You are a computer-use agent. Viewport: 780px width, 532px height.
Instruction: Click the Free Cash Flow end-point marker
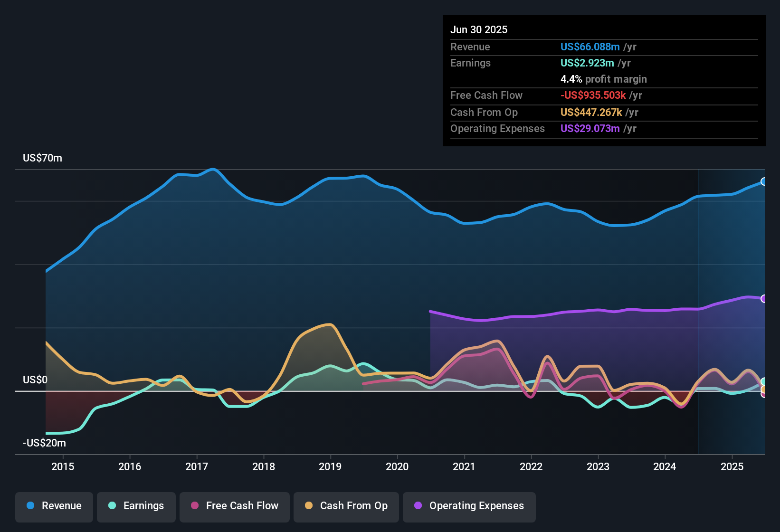coord(764,394)
